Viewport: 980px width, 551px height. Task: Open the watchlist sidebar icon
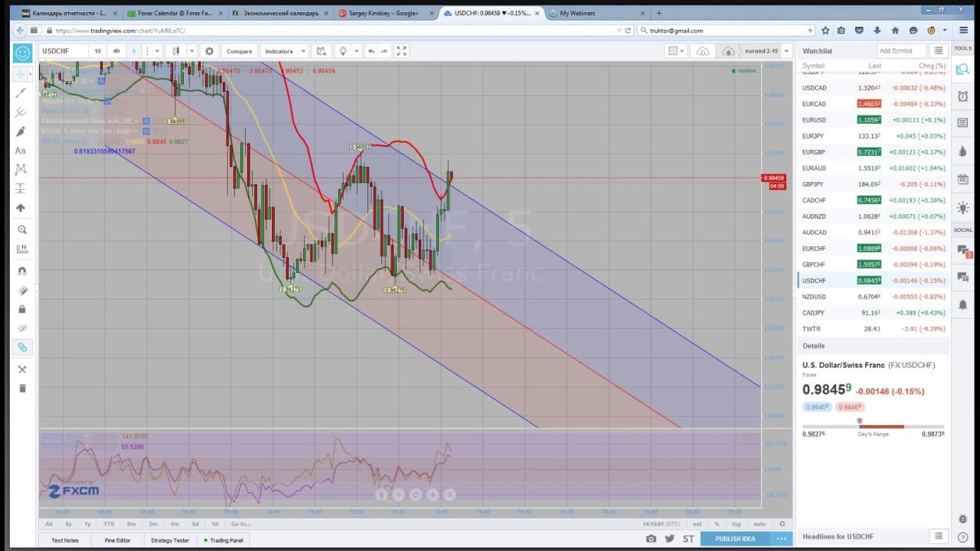(x=963, y=70)
